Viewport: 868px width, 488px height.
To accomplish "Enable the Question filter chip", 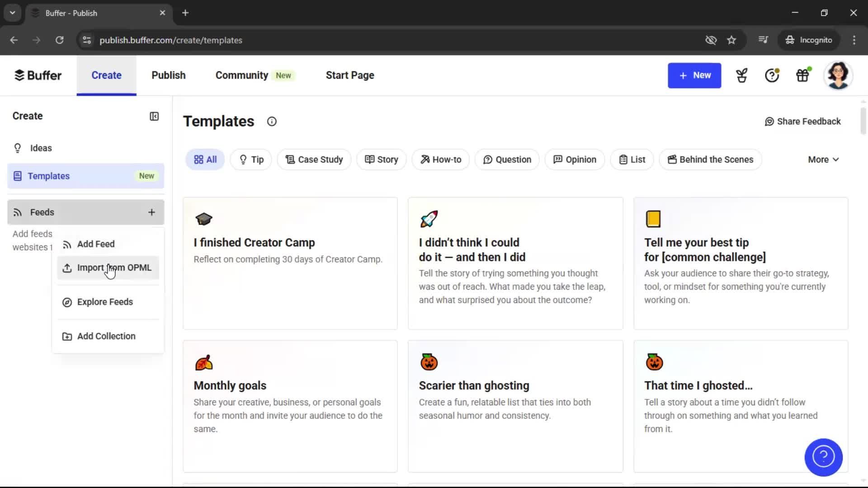I will pos(507,160).
